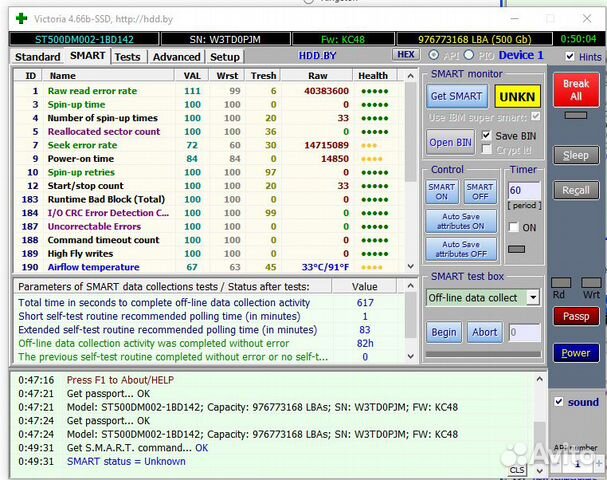
Task: Click the SMART test box progress bar
Action: [483, 354]
